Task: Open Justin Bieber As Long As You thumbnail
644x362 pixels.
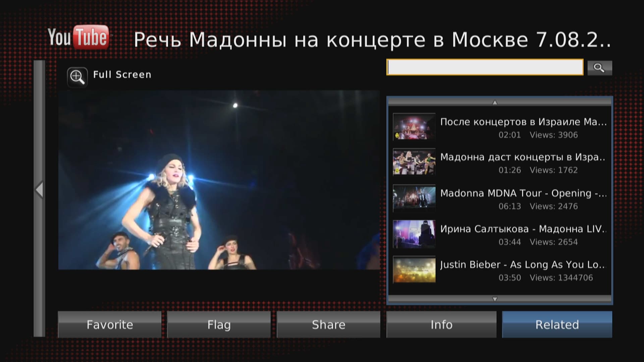Action: coord(414,269)
